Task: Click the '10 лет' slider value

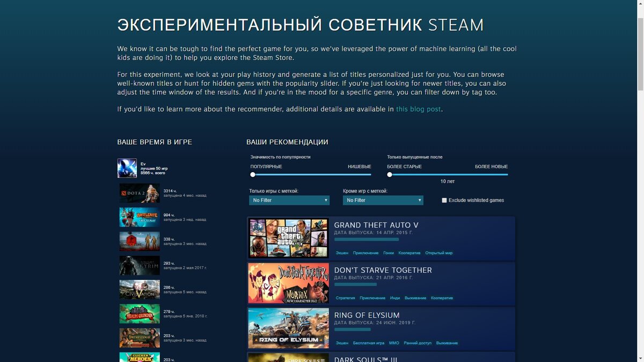Action: click(448, 182)
